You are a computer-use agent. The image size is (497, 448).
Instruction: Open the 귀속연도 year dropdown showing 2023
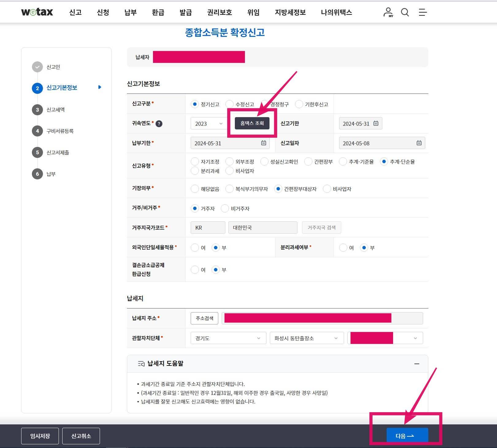(x=208, y=123)
